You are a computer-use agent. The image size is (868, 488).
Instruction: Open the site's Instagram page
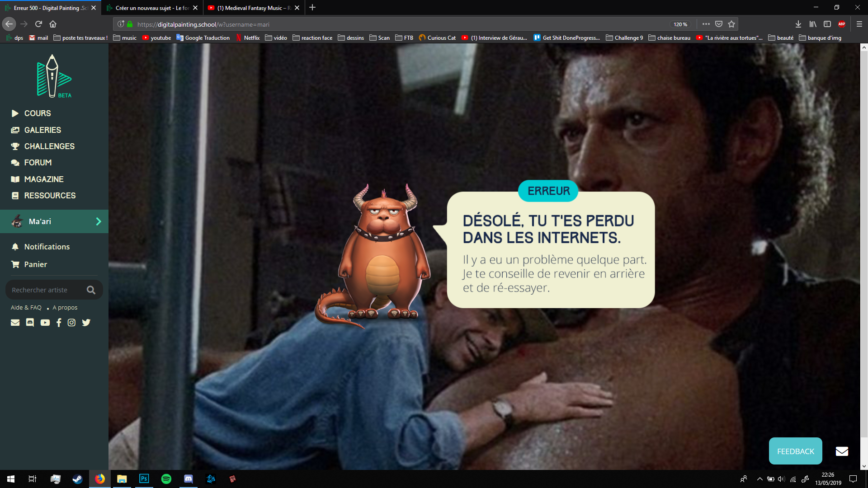click(x=71, y=322)
